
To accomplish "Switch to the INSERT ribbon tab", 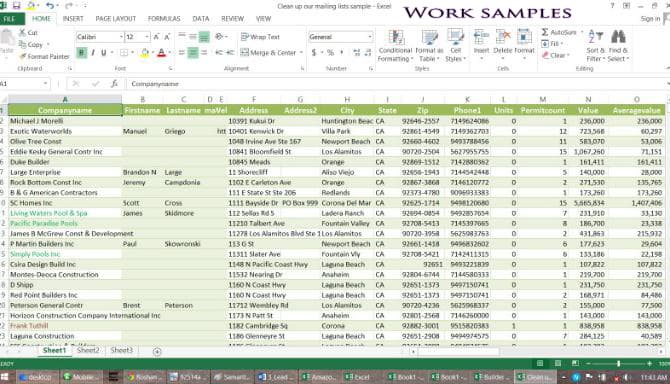I will click(x=73, y=19).
